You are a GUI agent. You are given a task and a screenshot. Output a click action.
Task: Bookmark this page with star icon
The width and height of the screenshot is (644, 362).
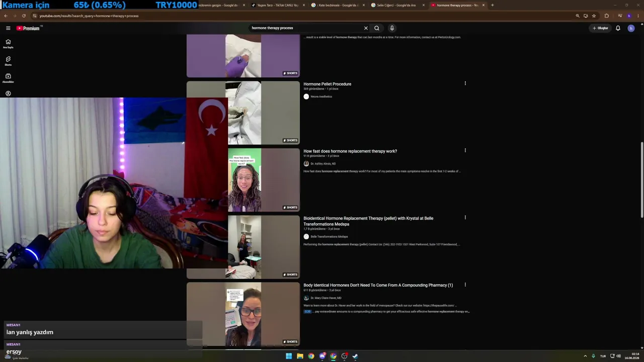coord(594,16)
